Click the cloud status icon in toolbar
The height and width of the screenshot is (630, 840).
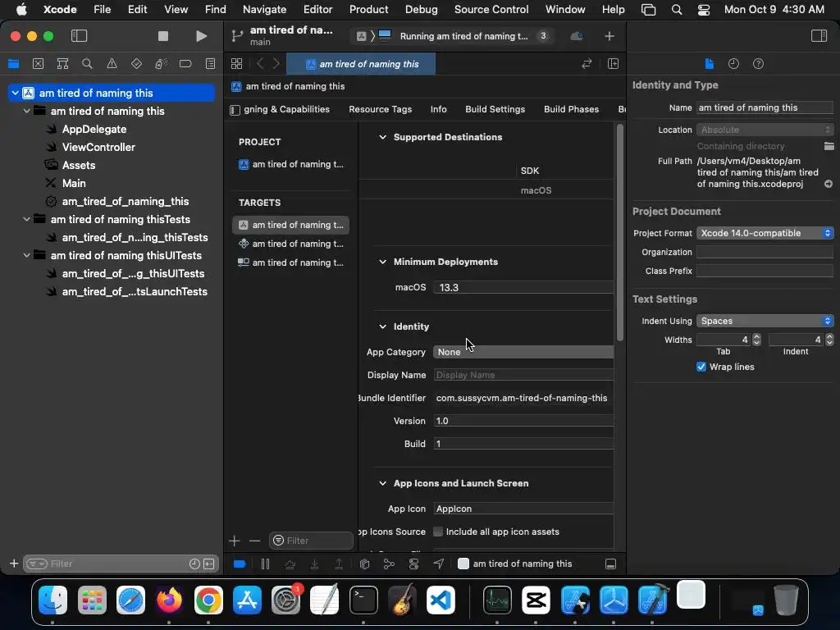click(x=577, y=36)
